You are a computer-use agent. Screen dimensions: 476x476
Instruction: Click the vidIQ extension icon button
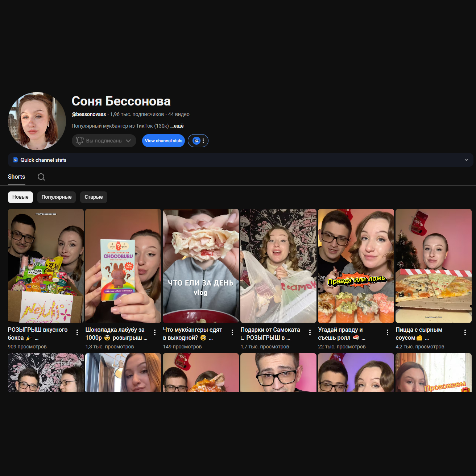coord(196,141)
